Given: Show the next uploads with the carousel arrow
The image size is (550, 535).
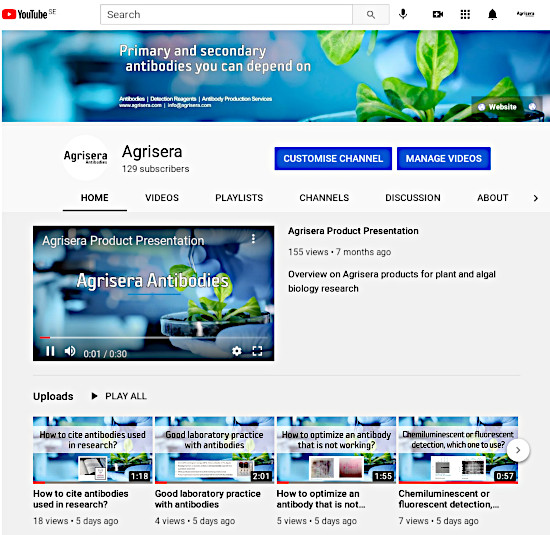Looking at the screenshot, I should click(x=518, y=450).
